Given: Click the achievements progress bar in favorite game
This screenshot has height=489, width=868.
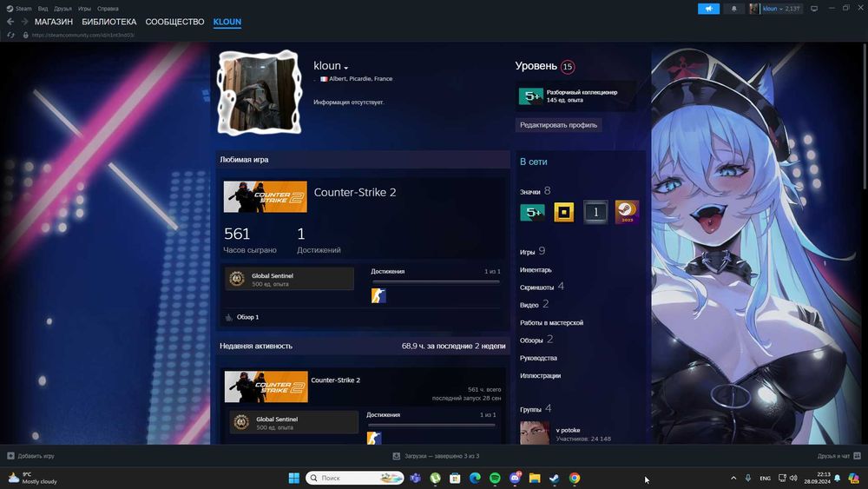Looking at the screenshot, I should click(435, 281).
